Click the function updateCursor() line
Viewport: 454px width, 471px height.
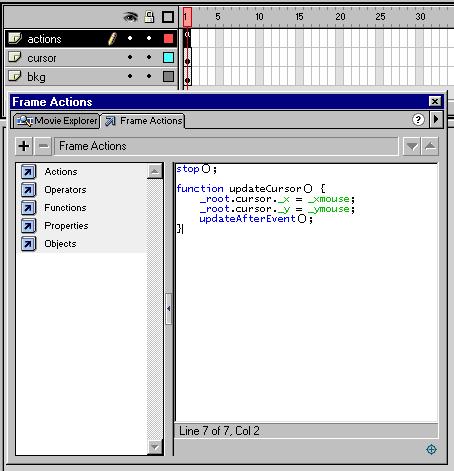(251, 189)
